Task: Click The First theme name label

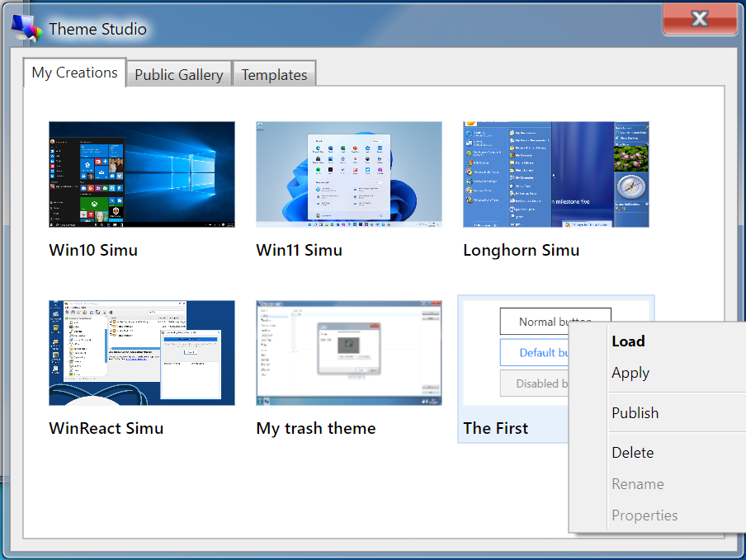Action: (x=495, y=428)
